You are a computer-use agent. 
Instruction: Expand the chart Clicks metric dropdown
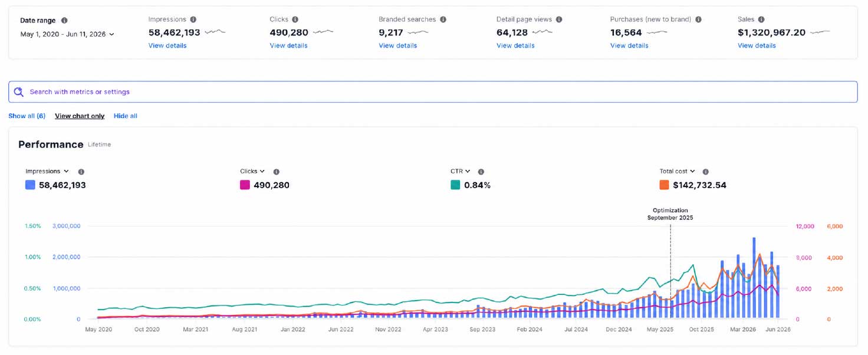coord(252,171)
